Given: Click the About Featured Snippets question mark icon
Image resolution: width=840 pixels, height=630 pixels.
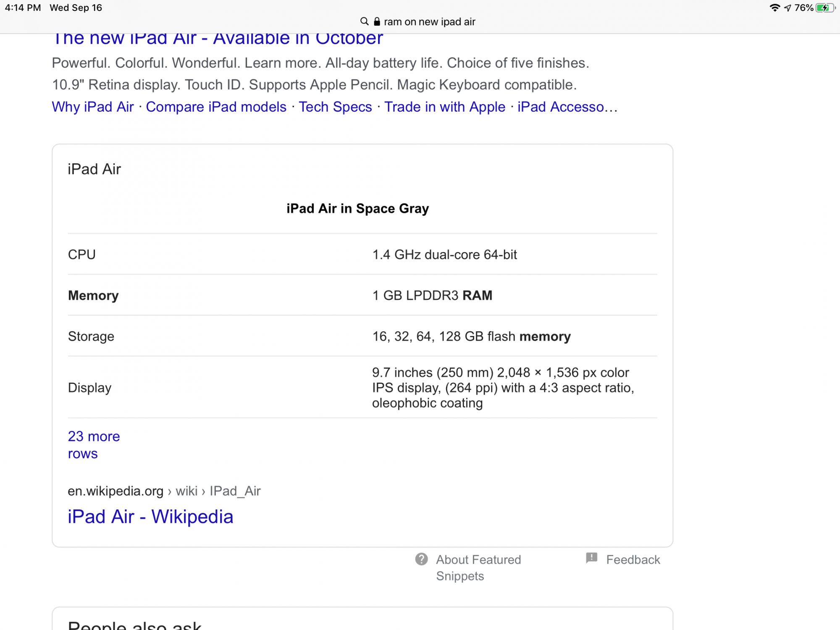Looking at the screenshot, I should coord(421,559).
